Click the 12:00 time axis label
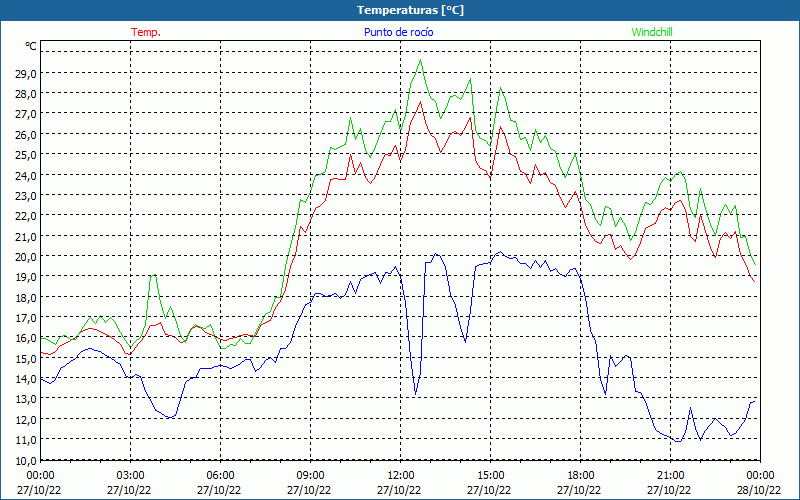 point(401,476)
